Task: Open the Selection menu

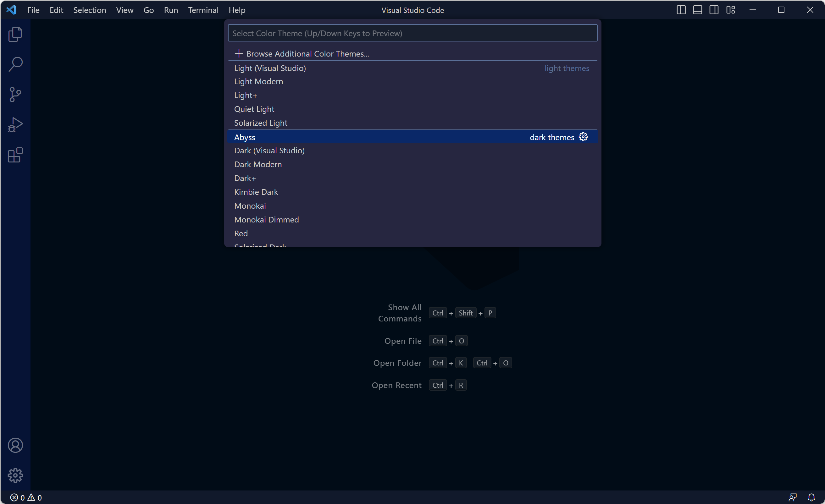Action: (x=89, y=10)
